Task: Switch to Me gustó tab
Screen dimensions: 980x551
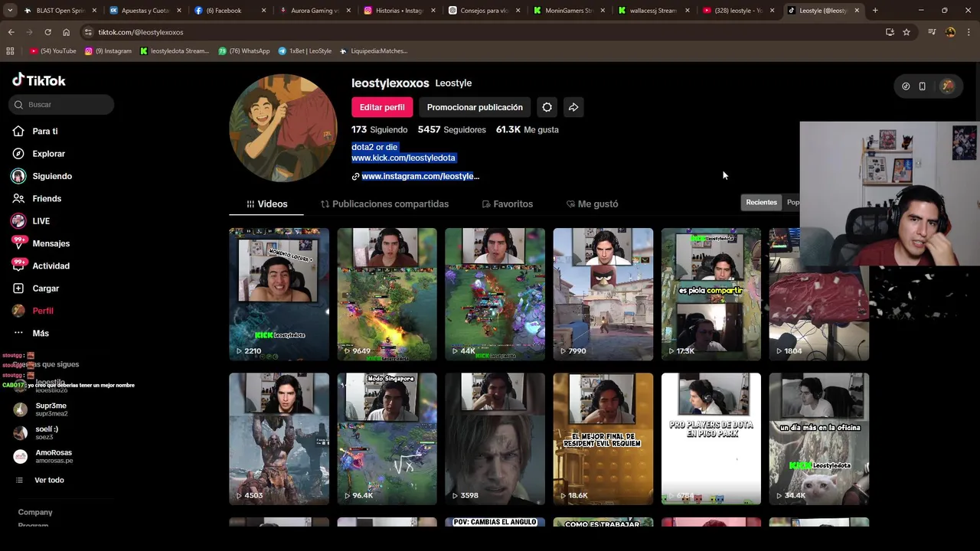Action: click(x=592, y=204)
